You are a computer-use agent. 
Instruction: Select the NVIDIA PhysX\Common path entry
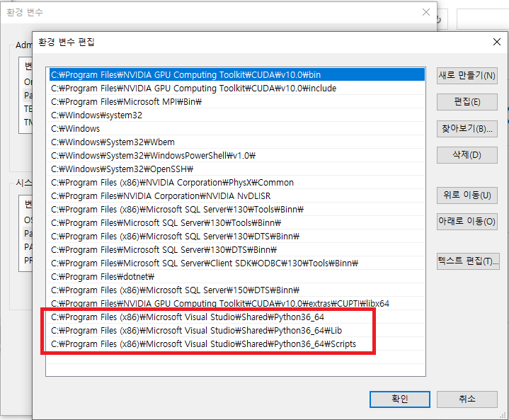(236, 183)
